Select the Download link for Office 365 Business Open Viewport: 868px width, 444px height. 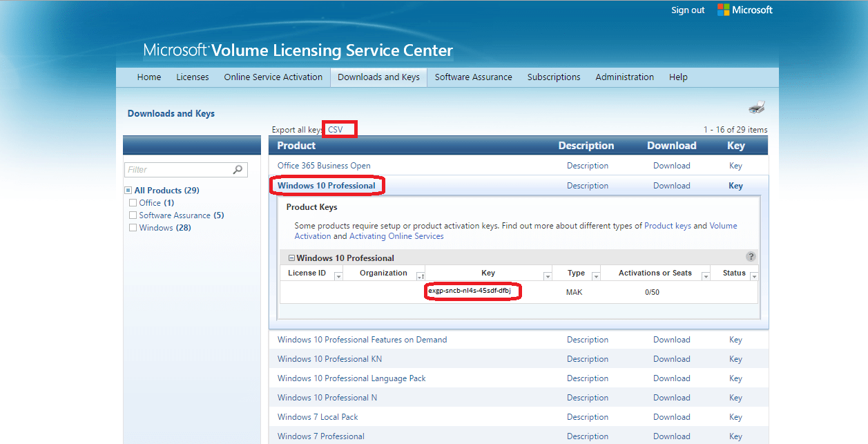click(671, 166)
